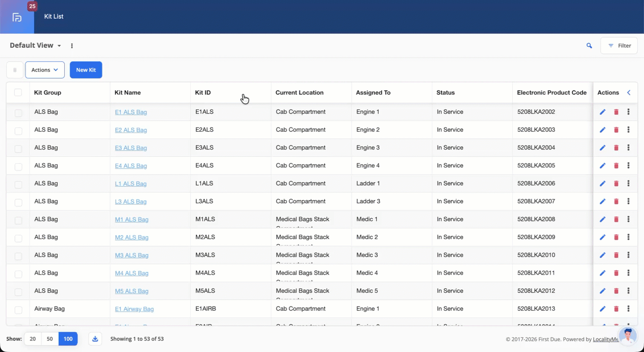
Task: Check the L1 ALS Bag row checkbox
Action: (18, 185)
